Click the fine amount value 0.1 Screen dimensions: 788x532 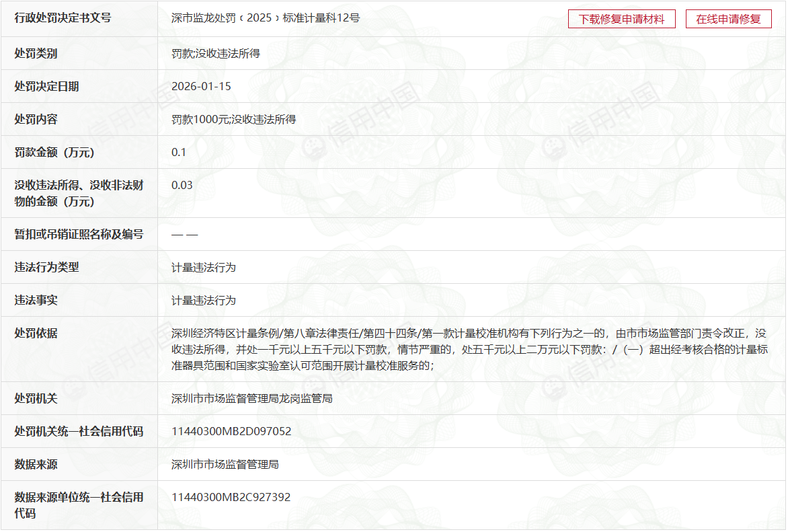[x=179, y=152]
